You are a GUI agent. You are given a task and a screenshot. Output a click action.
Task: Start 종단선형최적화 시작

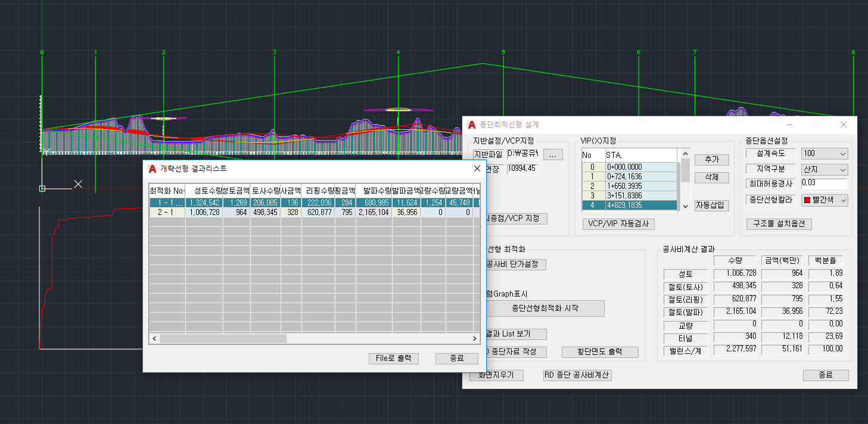[545, 308]
